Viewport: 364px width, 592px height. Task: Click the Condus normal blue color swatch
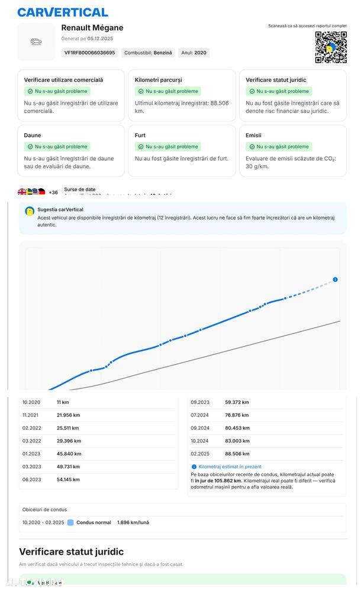point(70,523)
